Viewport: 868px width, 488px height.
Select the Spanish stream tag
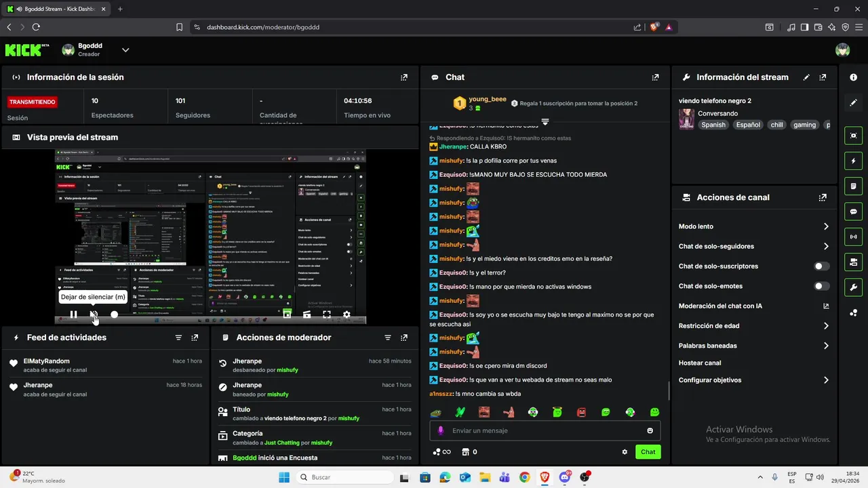click(x=713, y=125)
